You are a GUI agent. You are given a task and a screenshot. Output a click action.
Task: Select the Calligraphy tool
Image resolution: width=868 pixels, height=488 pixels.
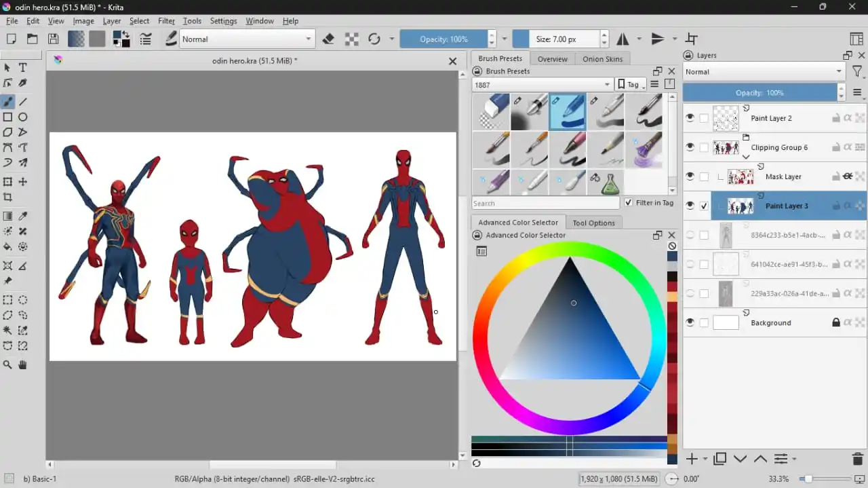pos(22,83)
